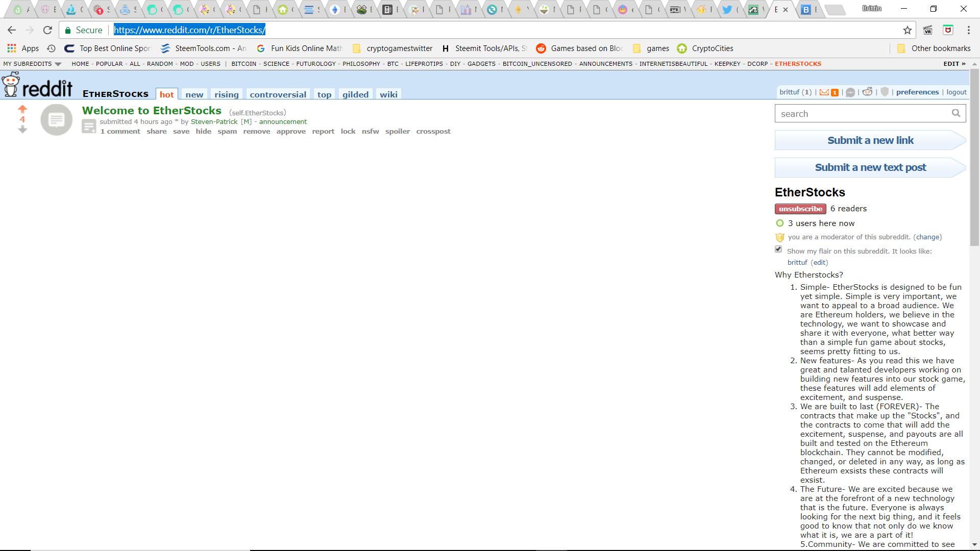980x551 pixels.
Task: Click the page's vertical scrollbar
Action: pos(974,158)
